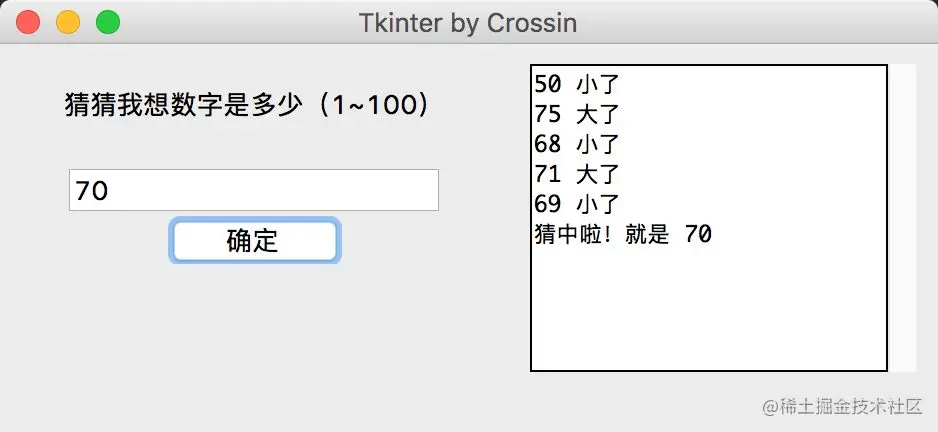The image size is (938, 432).
Task: Click the 猜猜我想数字是多少 prompt label
Action: 182,105
